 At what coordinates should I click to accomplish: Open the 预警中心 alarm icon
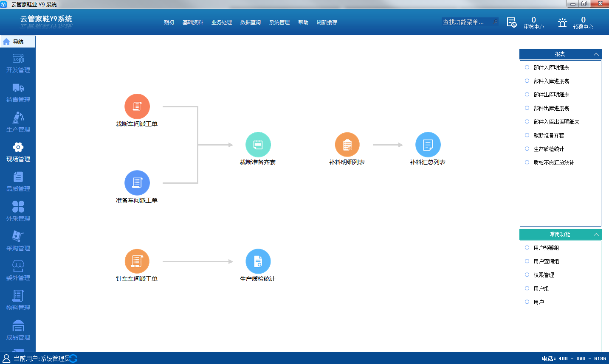[x=562, y=22]
